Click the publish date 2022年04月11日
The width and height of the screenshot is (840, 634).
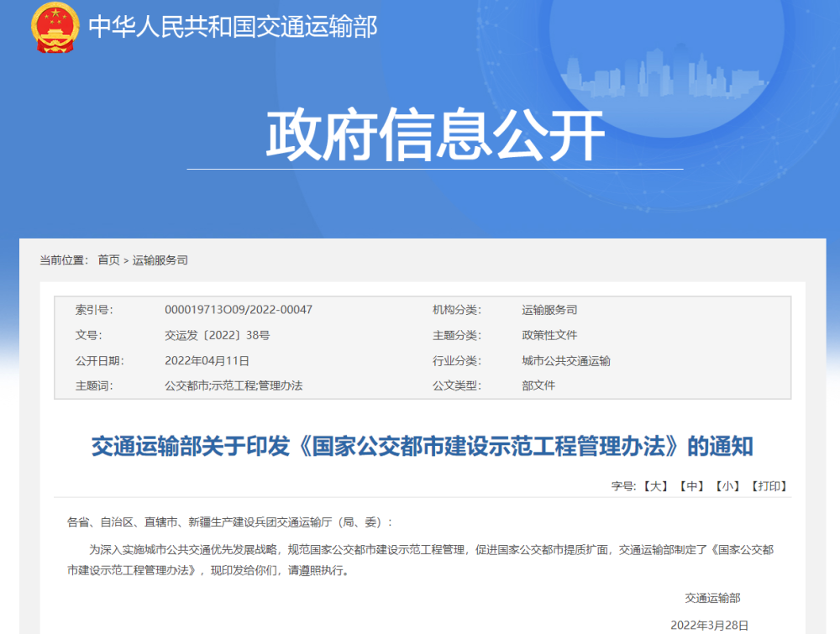point(207,360)
